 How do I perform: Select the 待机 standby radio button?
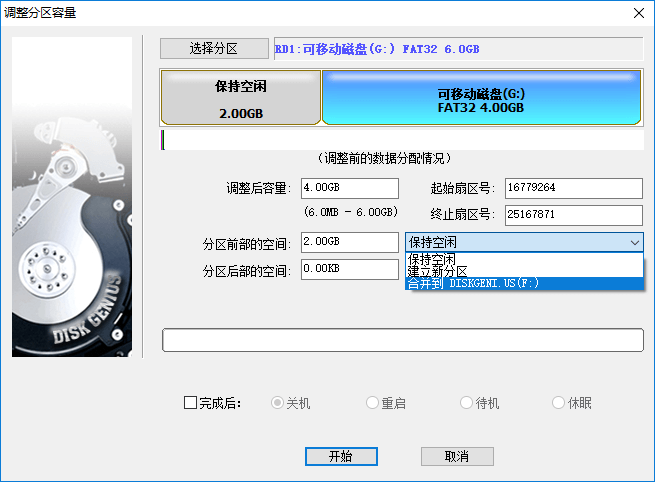[x=466, y=403]
